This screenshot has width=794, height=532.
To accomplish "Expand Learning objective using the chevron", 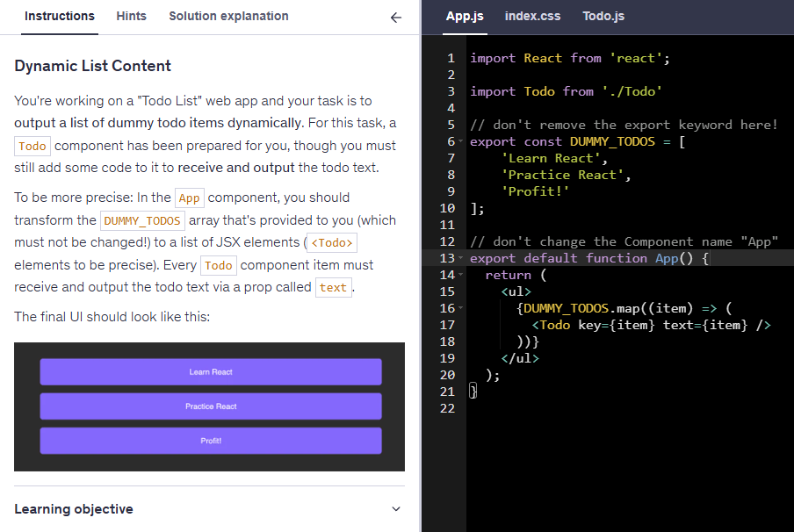I will point(396,509).
